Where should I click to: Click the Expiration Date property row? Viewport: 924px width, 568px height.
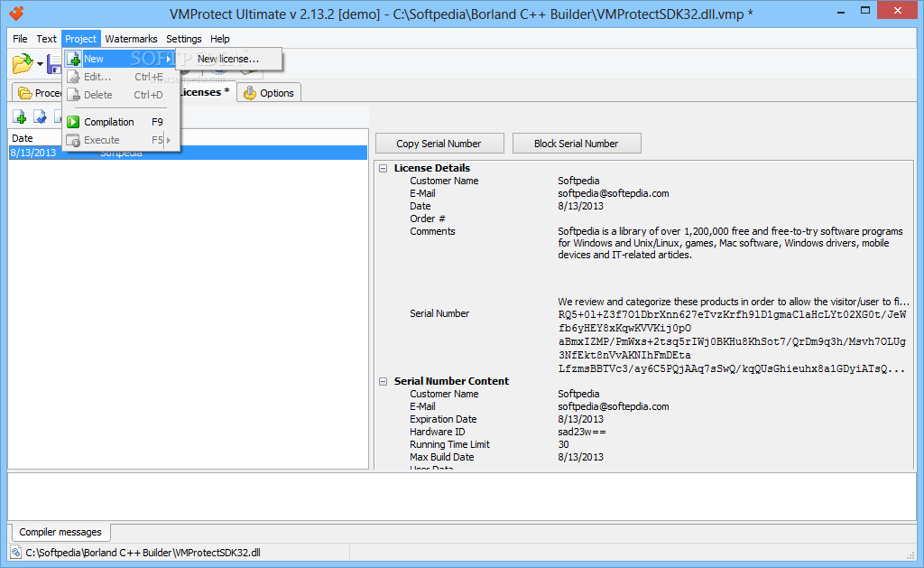(x=643, y=419)
